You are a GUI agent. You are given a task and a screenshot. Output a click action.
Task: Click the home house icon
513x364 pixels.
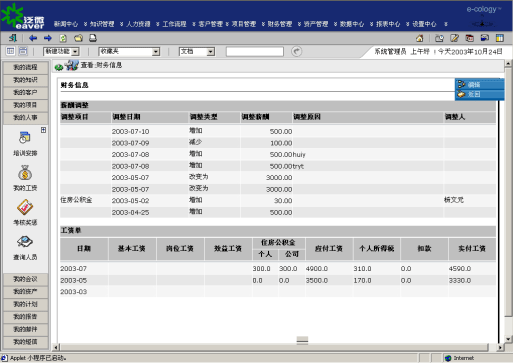coord(420,38)
